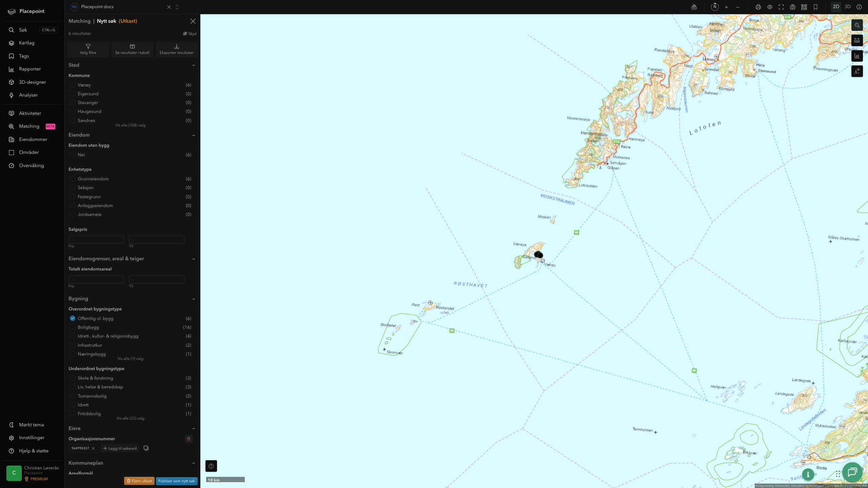Click Totalt eiendomsareal Til input field
Image resolution: width=868 pixels, height=488 pixels.
point(157,280)
